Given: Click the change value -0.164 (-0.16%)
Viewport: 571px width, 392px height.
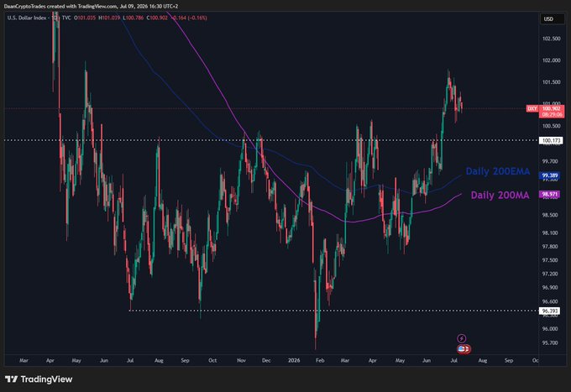Looking at the screenshot, I should (x=189, y=18).
